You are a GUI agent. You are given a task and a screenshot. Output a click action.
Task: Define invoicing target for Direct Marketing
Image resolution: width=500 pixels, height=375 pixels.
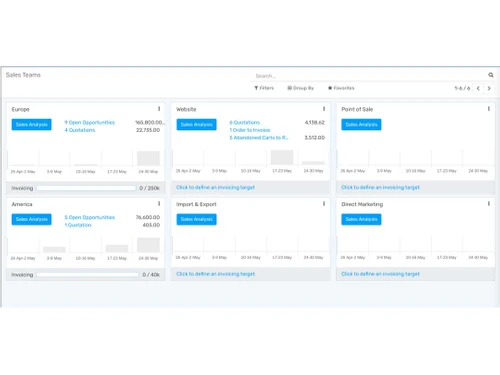pos(380,274)
